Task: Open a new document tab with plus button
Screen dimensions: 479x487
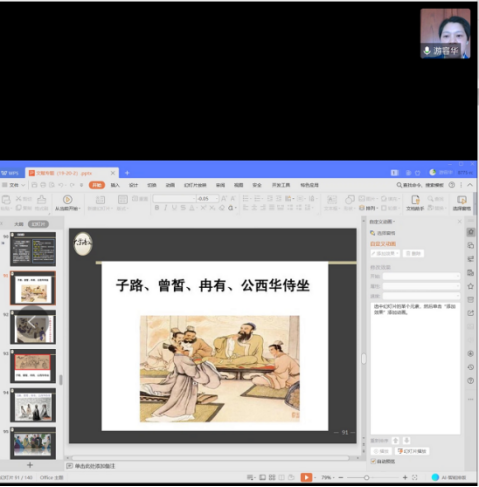Action: click(127, 173)
